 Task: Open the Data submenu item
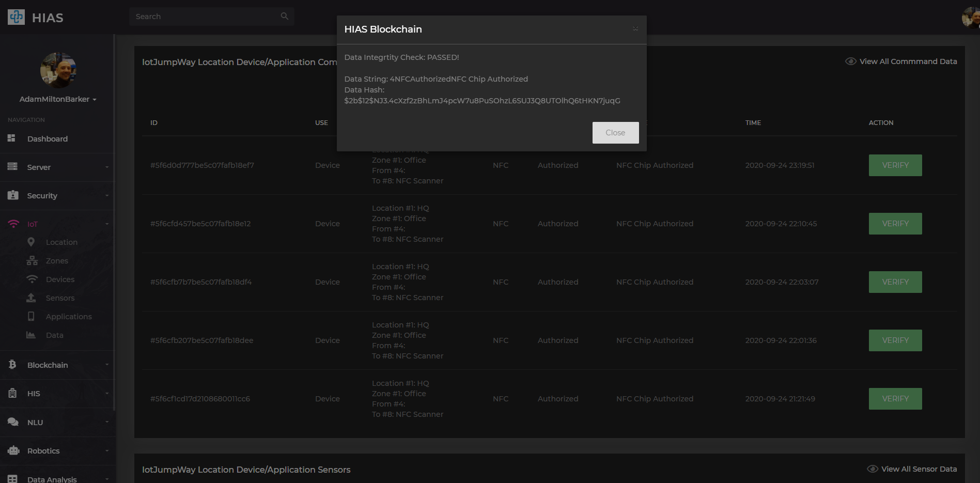pos(54,335)
